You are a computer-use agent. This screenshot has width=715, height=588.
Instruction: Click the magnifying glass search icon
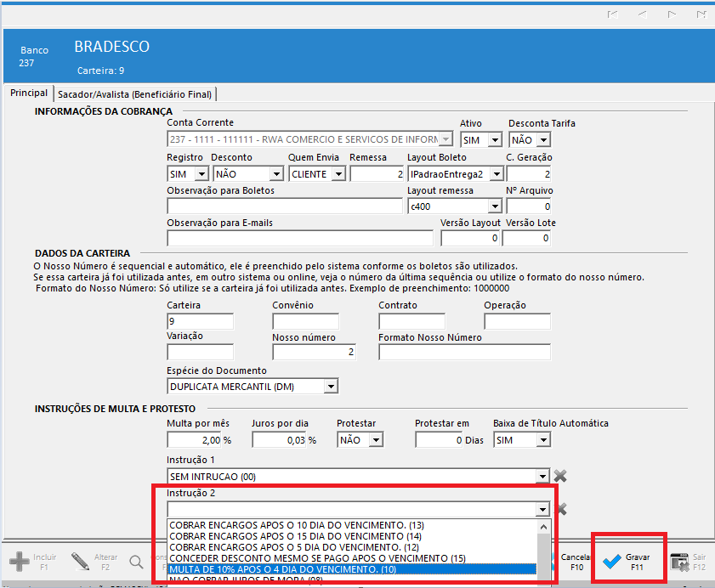[x=136, y=562]
